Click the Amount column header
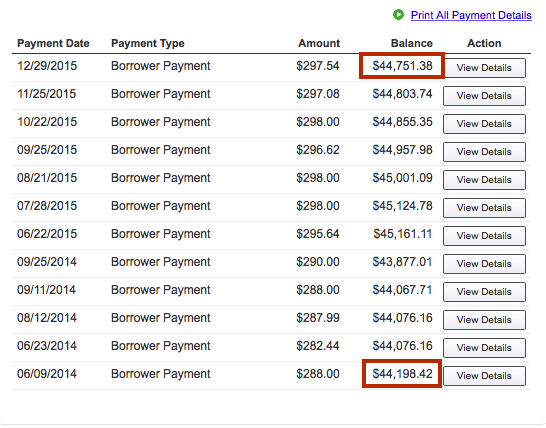The height and width of the screenshot is (428, 546). (x=319, y=43)
